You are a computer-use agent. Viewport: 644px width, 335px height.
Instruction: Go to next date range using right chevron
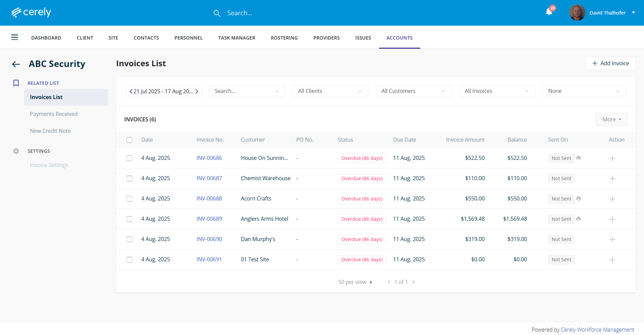point(197,91)
